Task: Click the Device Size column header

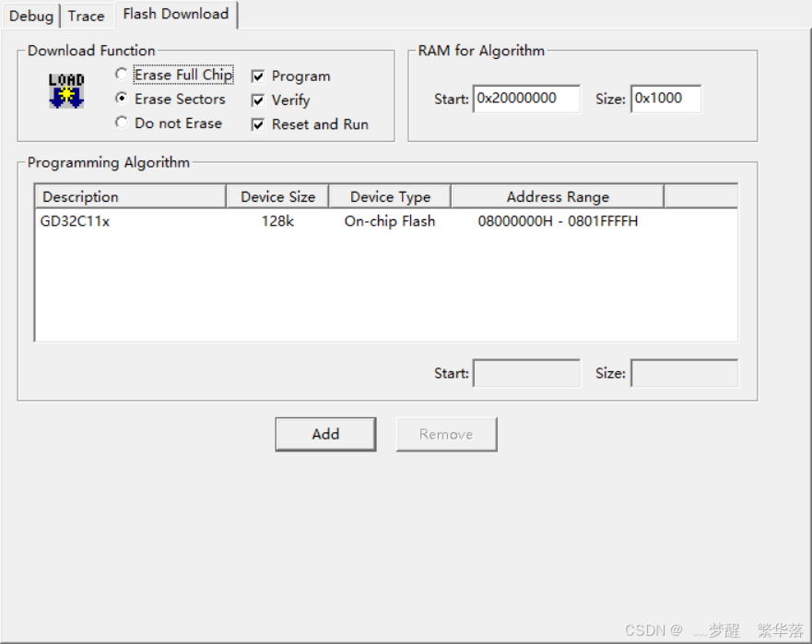Action: point(277,197)
